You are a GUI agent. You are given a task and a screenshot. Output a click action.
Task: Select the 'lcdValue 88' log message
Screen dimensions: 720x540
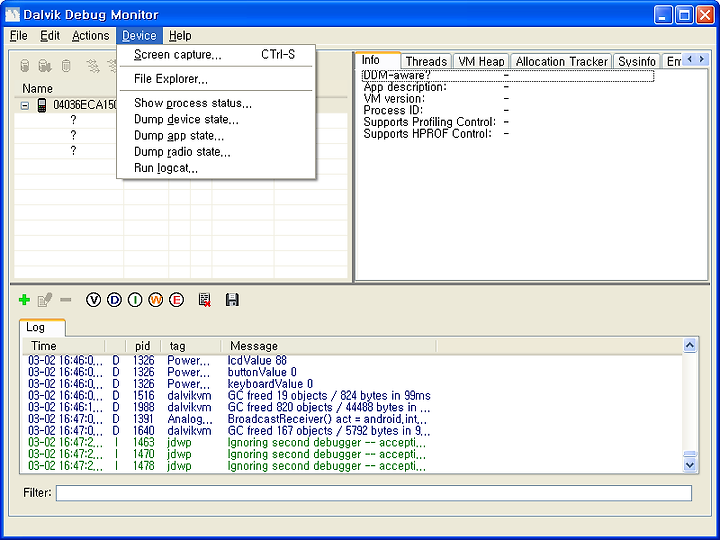257,360
